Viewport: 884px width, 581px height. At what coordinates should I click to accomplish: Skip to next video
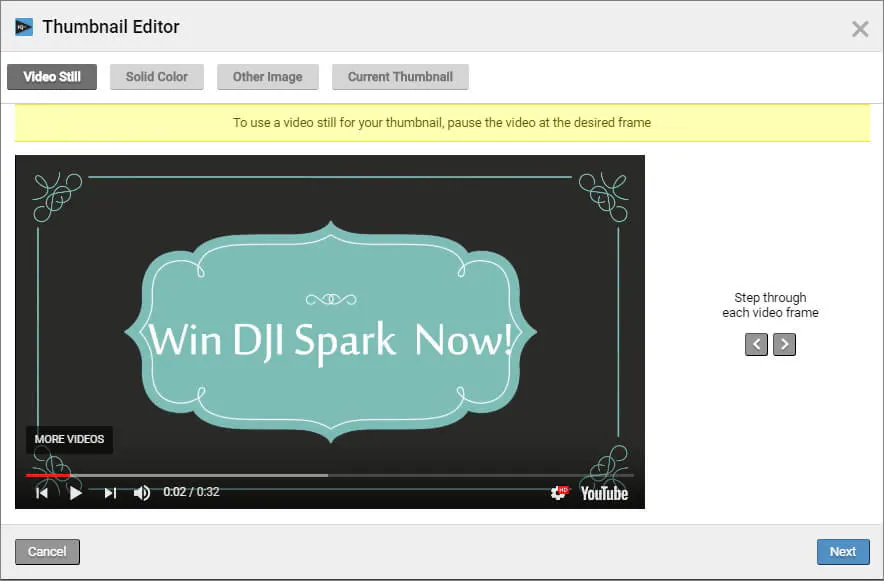tap(110, 493)
